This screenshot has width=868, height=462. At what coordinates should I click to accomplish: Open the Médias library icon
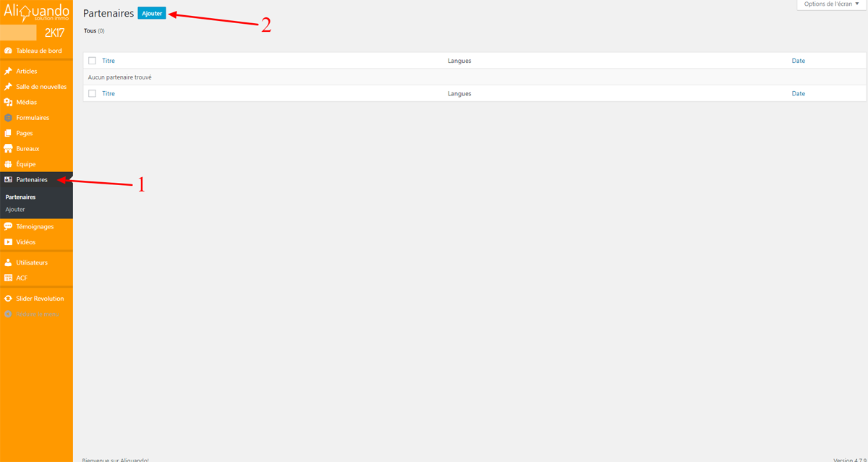tap(8, 102)
